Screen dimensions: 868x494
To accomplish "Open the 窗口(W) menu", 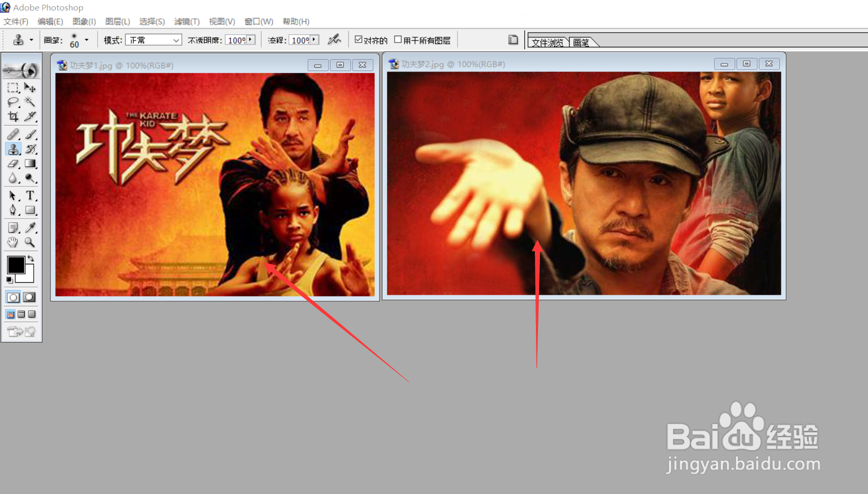I will pos(259,22).
